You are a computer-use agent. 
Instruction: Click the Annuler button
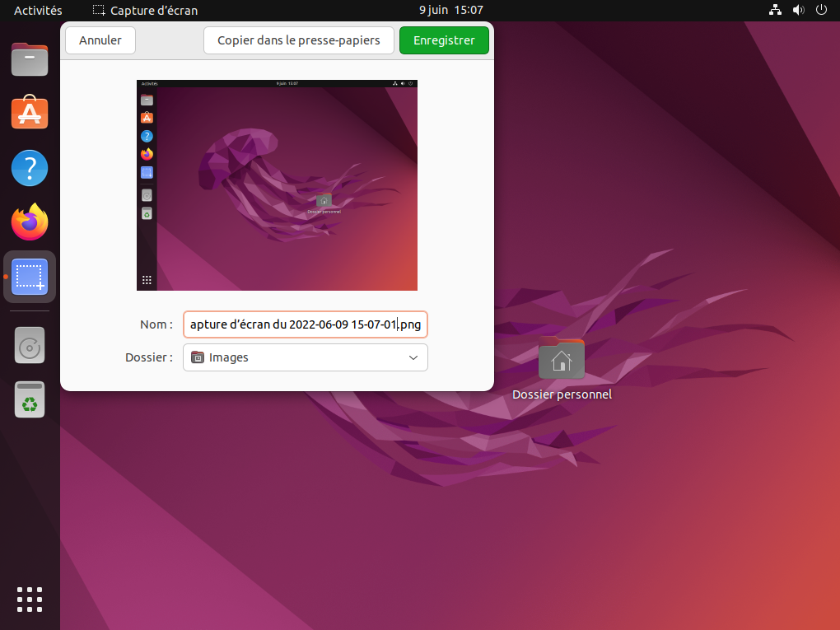100,40
